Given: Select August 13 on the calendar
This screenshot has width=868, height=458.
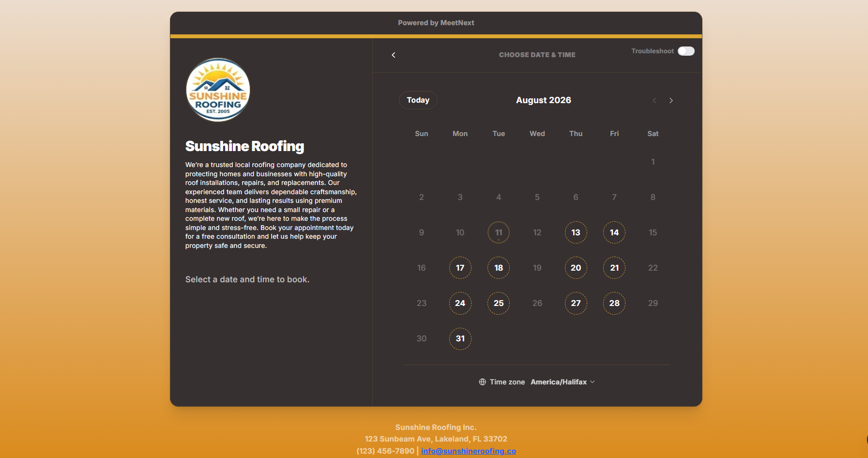Looking at the screenshot, I should click(x=576, y=232).
